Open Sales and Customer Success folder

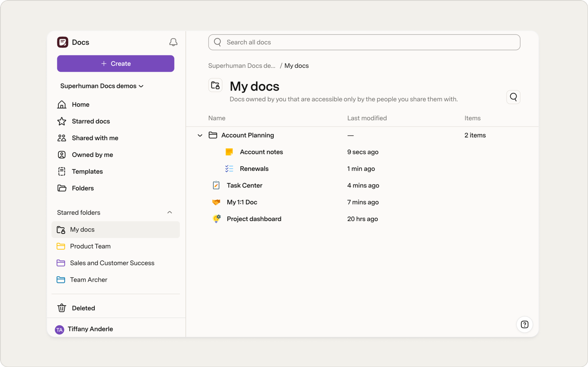coord(112,263)
